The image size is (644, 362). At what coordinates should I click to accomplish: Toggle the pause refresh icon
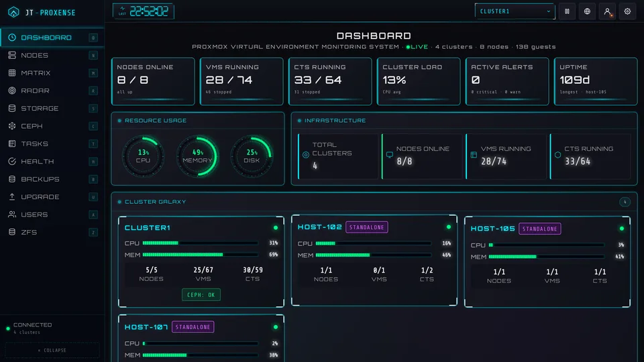567,11
